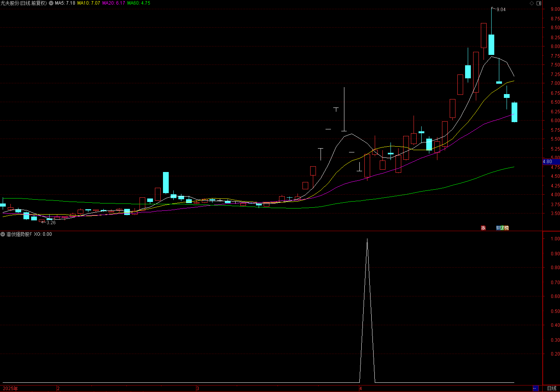This screenshot has width=560, height=392.
Task: Click the latest cyan candlestick near 6.25
Action: coord(514,112)
